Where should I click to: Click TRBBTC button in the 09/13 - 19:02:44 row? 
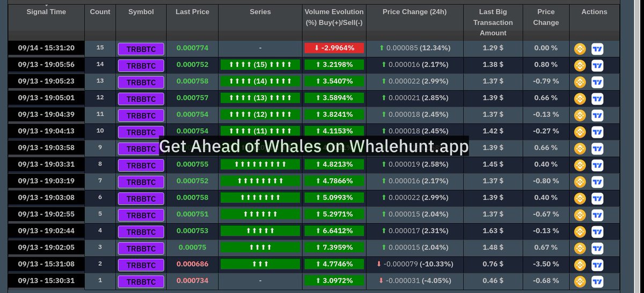pyautogui.click(x=141, y=232)
